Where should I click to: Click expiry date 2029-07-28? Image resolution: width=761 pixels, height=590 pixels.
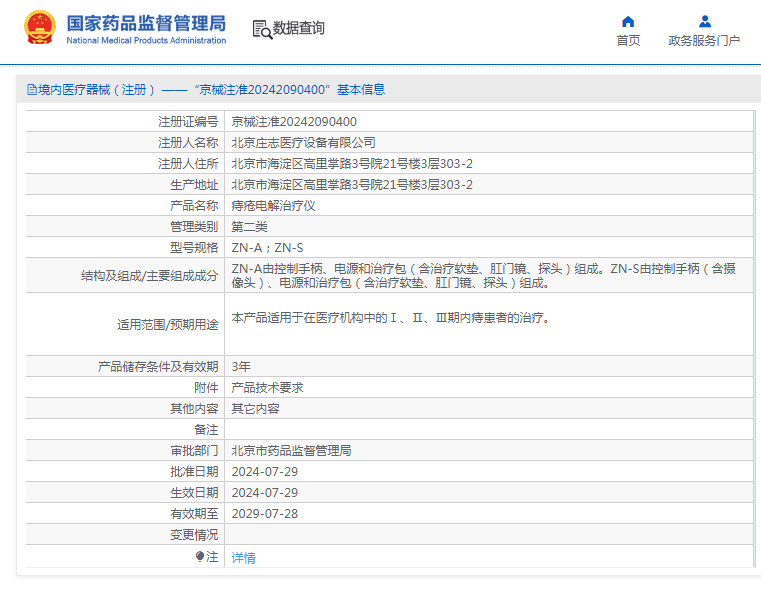coord(265,513)
